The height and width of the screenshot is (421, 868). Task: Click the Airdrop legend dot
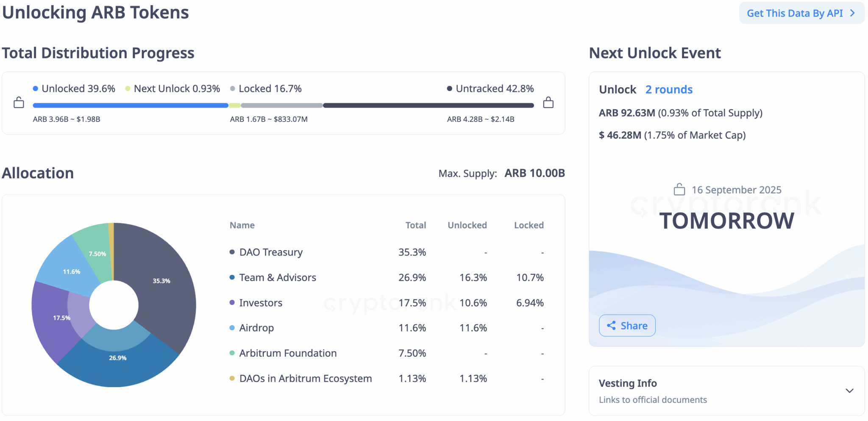click(232, 328)
